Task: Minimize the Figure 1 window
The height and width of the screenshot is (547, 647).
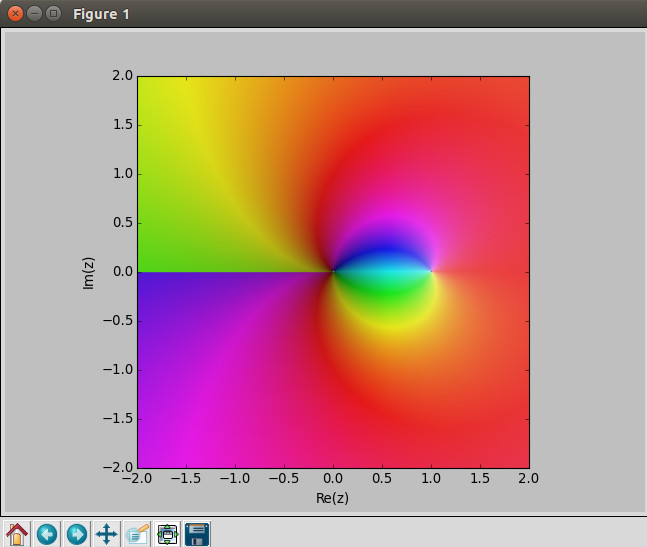Action: [34, 14]
